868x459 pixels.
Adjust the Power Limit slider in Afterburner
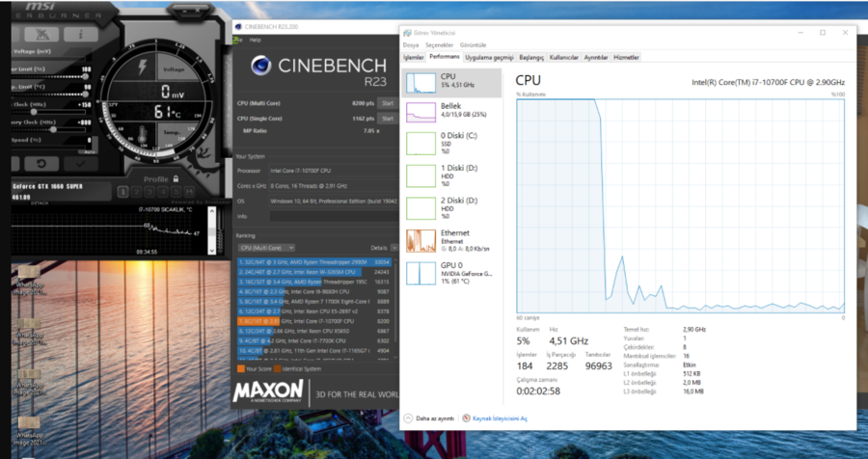coord(85,76)
